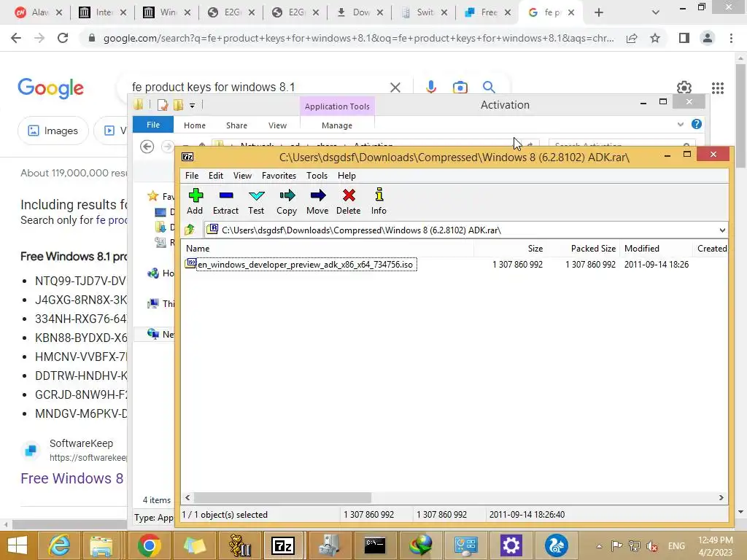The image size is (747, 560).
Task: Open Google search by image camera
Action: point(460,87)
